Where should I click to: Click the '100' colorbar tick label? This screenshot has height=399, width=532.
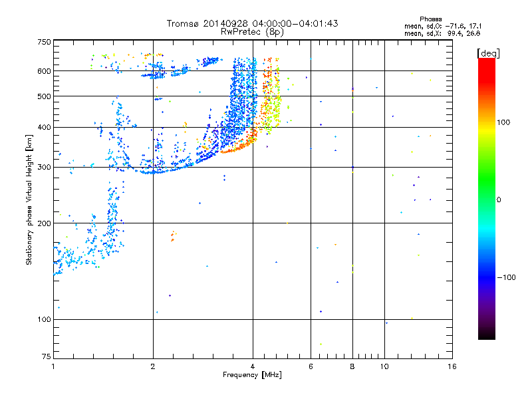tap(503, 122)
